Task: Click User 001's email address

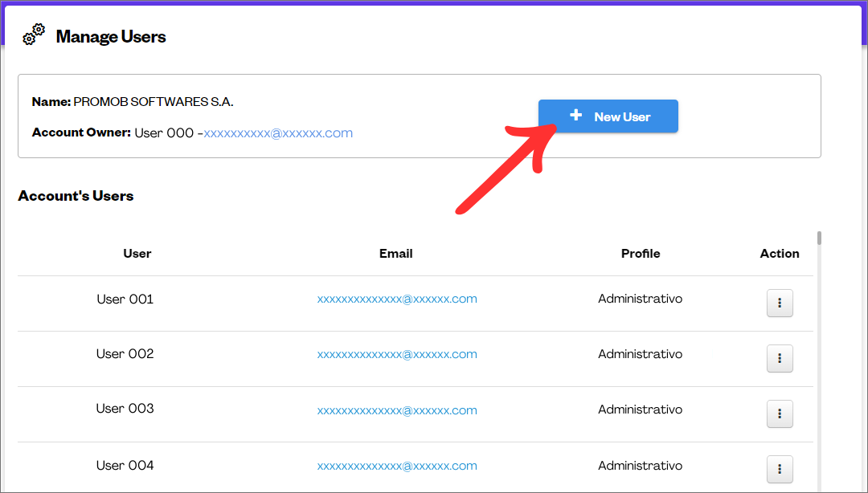Action: tap(397, 299)
